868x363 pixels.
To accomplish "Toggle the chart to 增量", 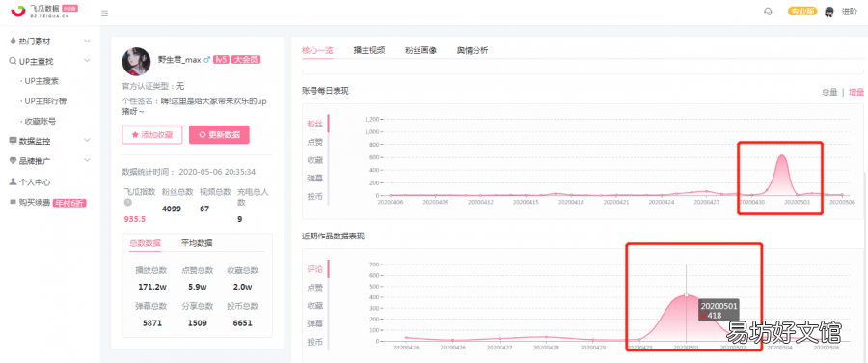I will pyautogui.click(x=856, y=92).
